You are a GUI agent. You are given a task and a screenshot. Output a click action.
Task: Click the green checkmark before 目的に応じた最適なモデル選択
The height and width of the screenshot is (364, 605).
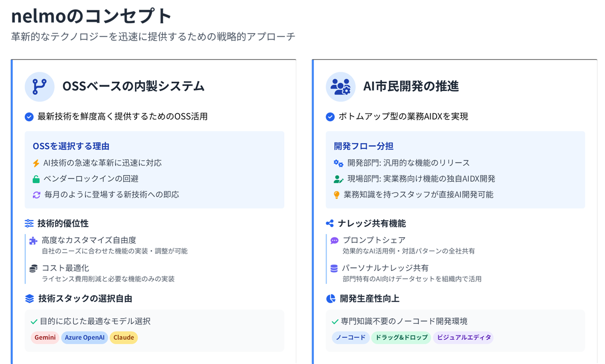click(34, 322)
